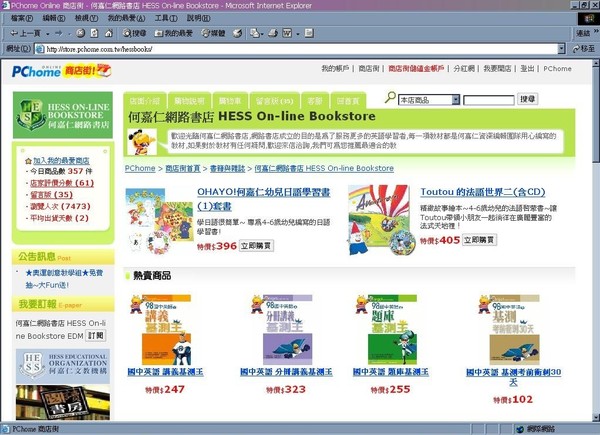Click the Forward arrow in toolbar
Viewport: 600px width, 435px height.
tap(58, 33)
